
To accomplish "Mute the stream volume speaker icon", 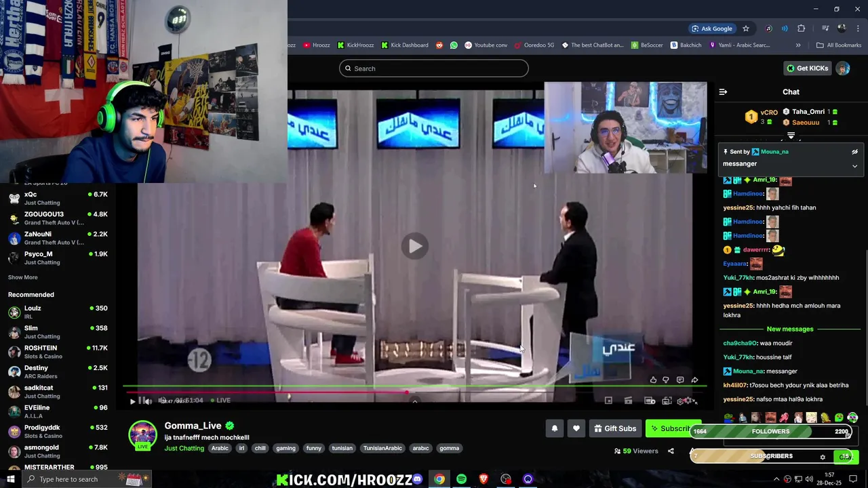I will click(x=147, y=401).
